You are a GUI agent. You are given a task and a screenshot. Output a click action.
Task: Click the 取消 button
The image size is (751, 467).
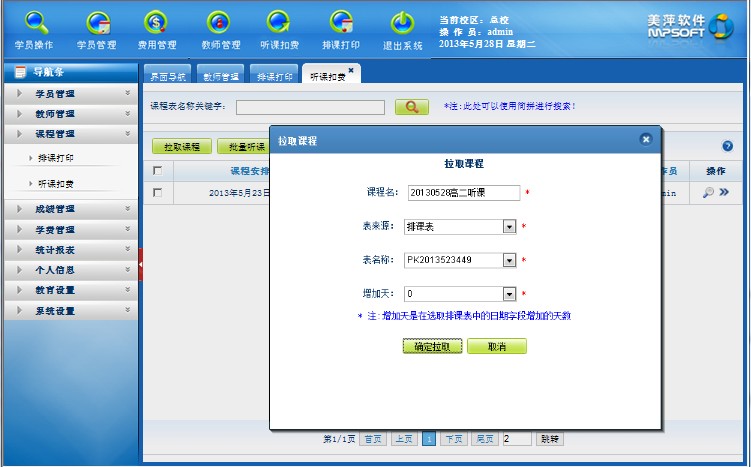[x=496, y=346]
